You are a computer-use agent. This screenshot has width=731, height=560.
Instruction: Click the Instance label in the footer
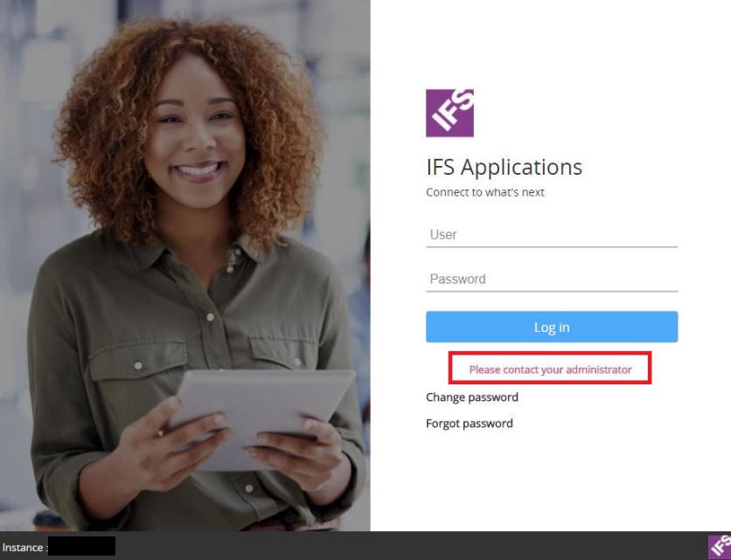coord(23,548)
